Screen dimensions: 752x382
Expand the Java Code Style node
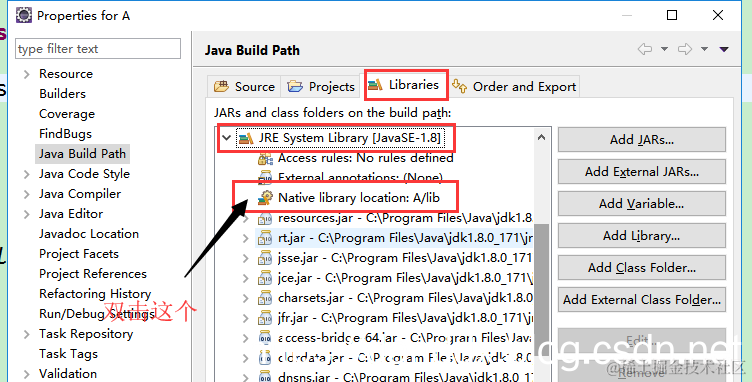[x=27, y=174]
